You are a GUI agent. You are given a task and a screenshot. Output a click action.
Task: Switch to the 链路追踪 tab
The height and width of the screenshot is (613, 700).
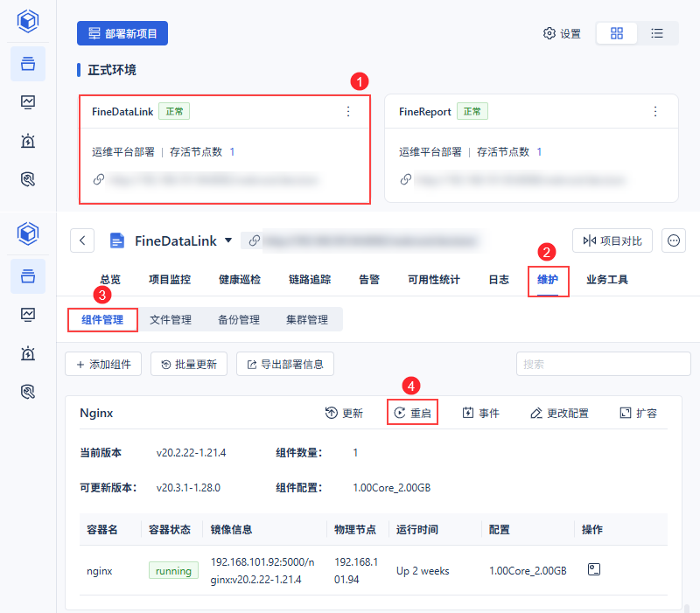310,280
